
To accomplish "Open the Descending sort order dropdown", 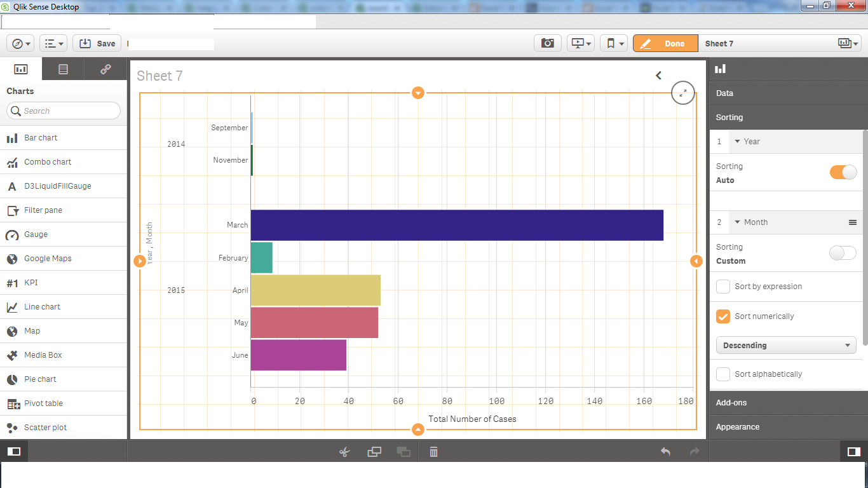I will 786,346.
